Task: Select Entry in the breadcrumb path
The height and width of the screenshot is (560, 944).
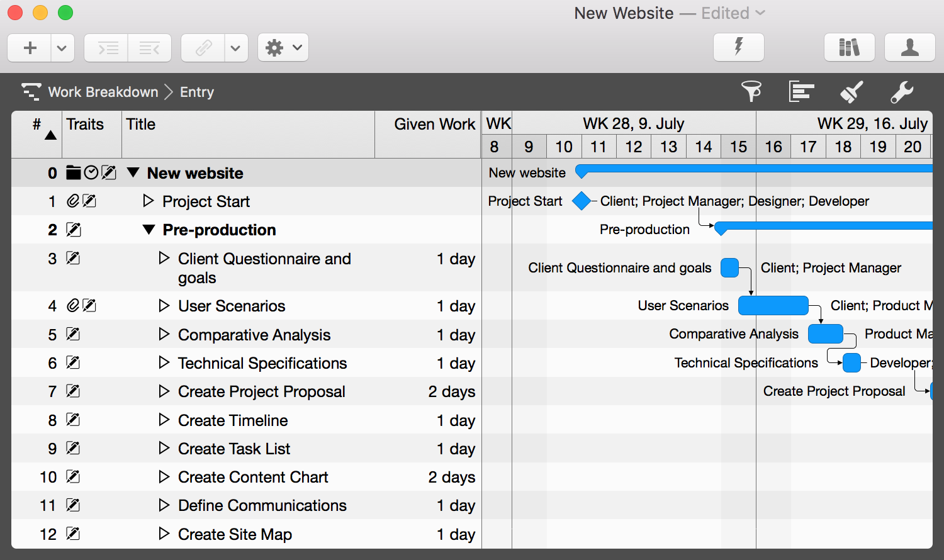Action: (x=197, y=92)
